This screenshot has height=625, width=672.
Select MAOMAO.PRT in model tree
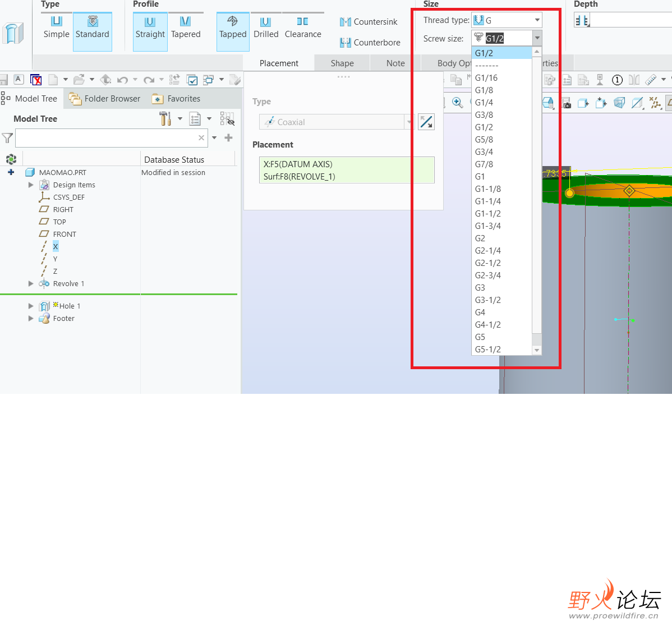point(63,172)
